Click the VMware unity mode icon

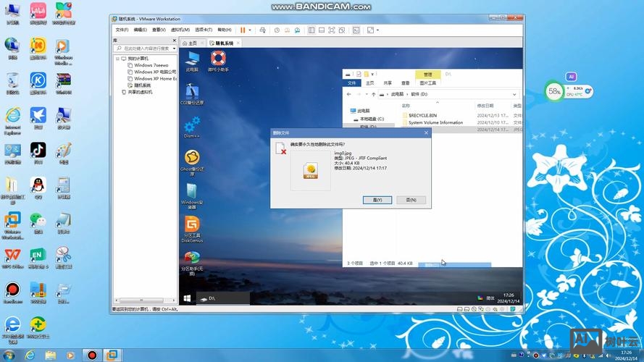click(x=342, y=30)
